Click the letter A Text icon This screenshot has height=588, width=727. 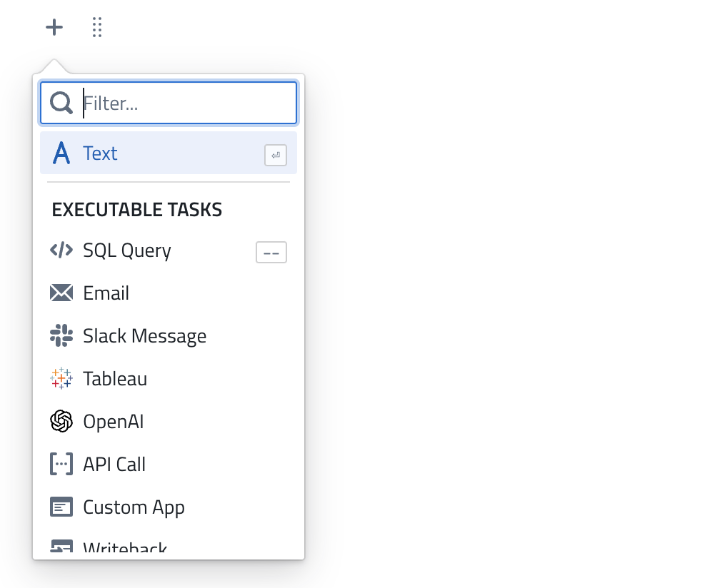[x=62, y=153]
